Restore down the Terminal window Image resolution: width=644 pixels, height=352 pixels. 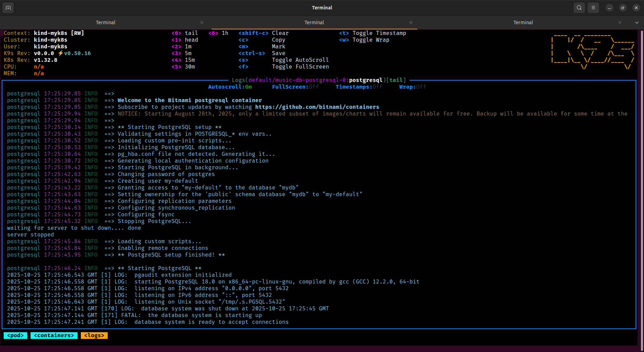click(623, 8)
